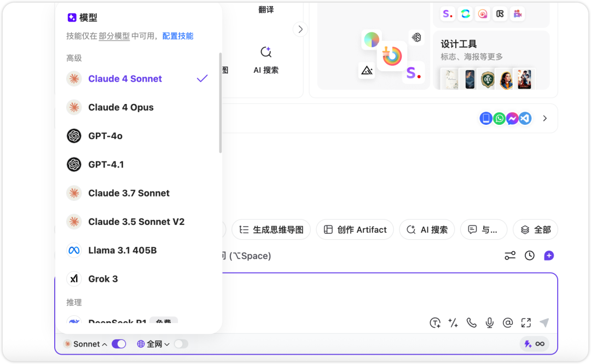Screen dimensions: 591x364
Task: Click the Messenger icon
Action: pyautogui.click(x=512, y=118)
